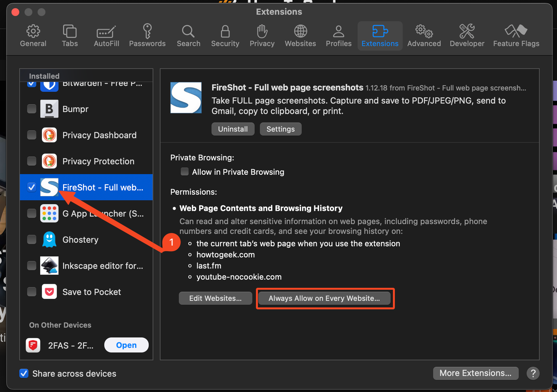Select Privacy Protection in the installed list

click(98, 161)
